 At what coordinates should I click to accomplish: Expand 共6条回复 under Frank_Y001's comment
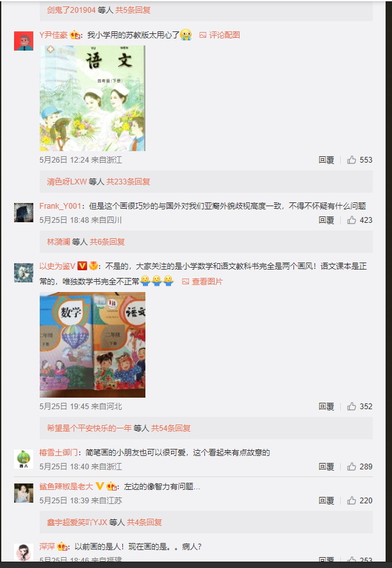[x=107, y=241]
